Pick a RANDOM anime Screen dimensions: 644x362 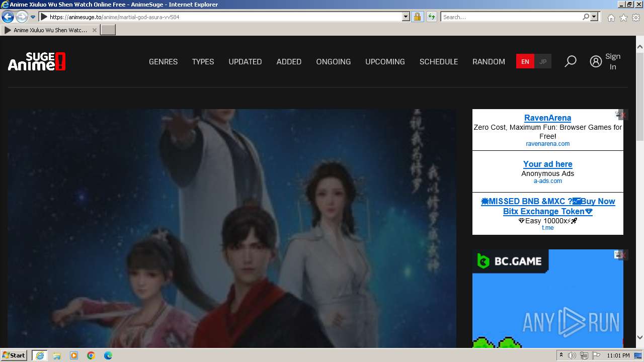(489, 61)
